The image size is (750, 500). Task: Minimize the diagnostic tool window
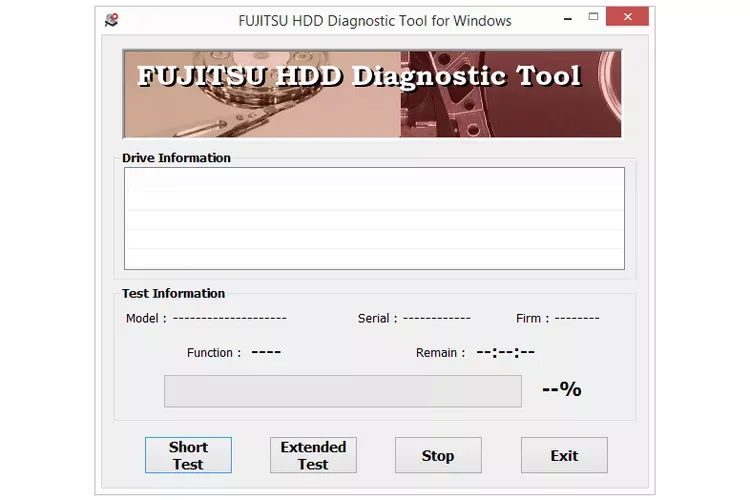[x=568, y=18]
